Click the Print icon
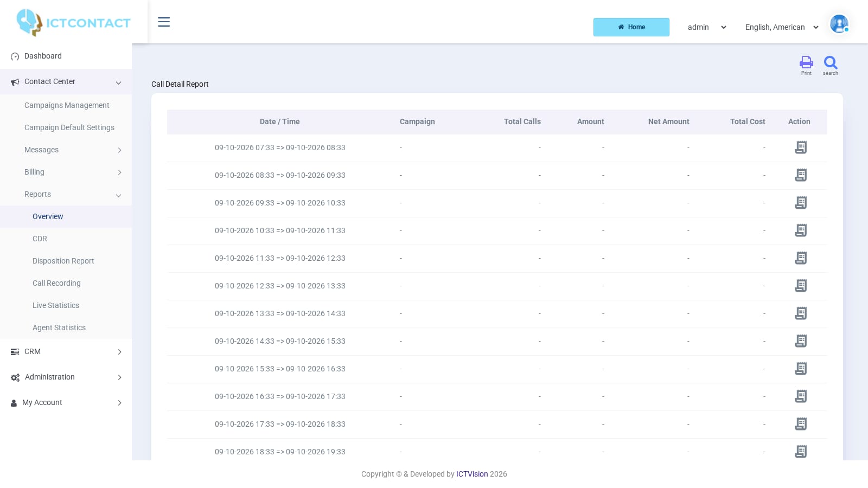868x488 pixels. pyautogui.click(x=806, y=62)
